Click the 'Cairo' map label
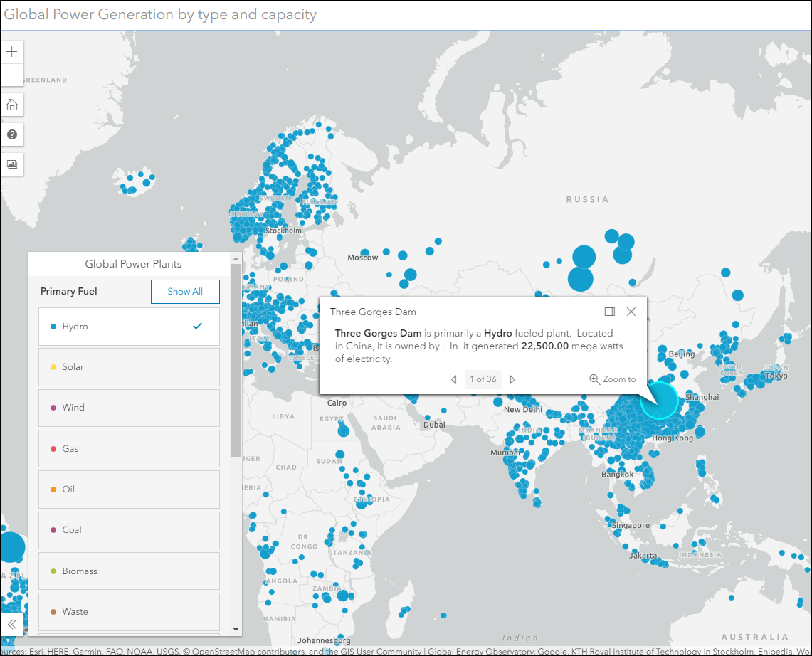Image resolution: width=812 pixels, height=656 pixels. pyautogui.click(x=337, y=403)
